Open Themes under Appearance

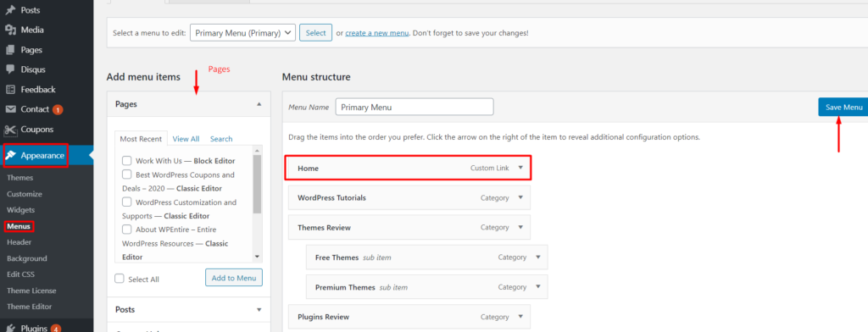click(20, 178)
